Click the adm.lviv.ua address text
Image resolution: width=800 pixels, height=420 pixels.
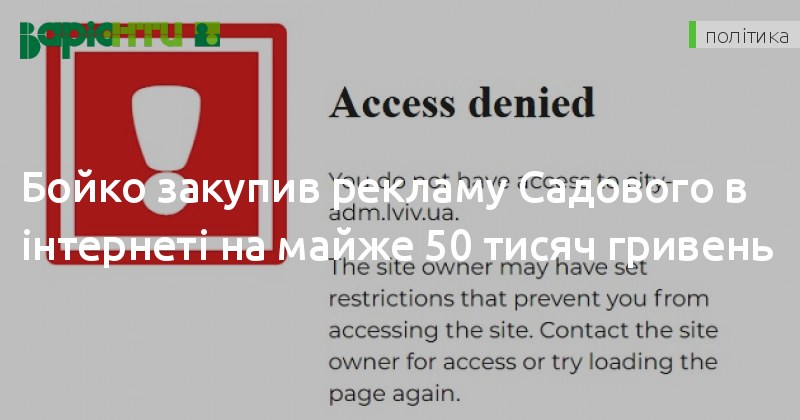pos(393,212)
